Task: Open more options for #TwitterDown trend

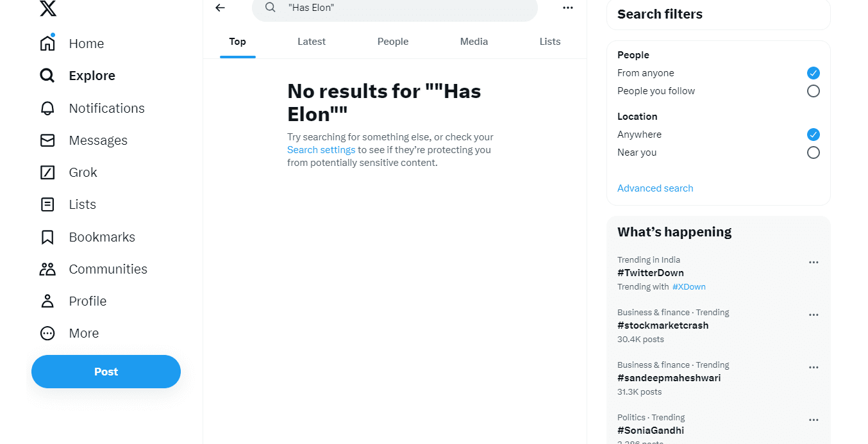Action: tap(814, 262)
